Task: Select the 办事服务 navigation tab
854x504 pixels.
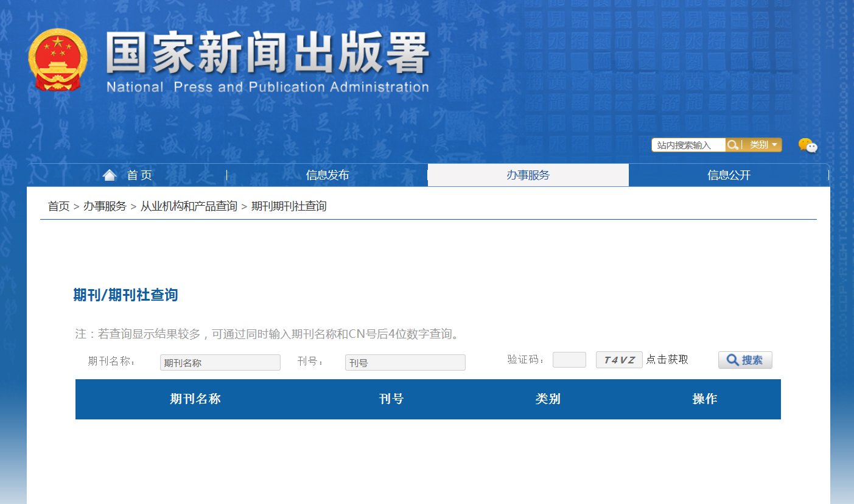Action: pyautogui.click(x=528, y=175)
